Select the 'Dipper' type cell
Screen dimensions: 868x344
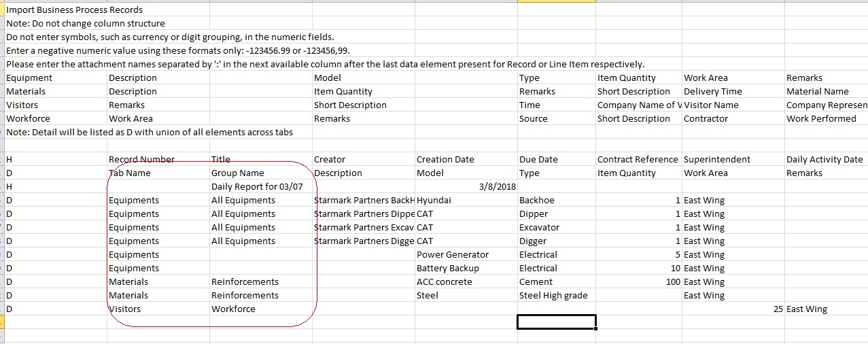tap(557, 213)
